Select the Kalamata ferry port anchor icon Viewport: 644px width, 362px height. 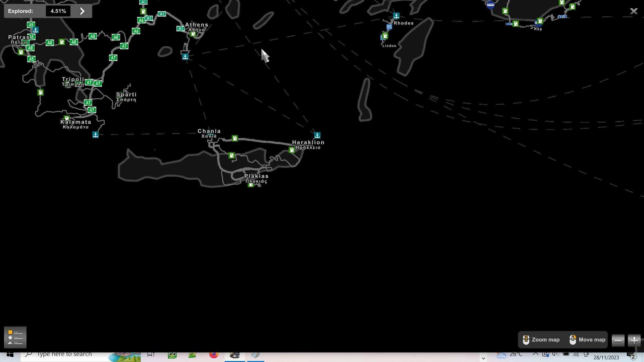coord(96,134)
